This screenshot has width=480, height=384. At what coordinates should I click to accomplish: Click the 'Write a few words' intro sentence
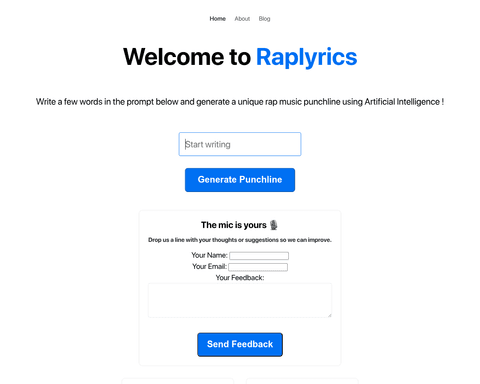tap(240, 102)
